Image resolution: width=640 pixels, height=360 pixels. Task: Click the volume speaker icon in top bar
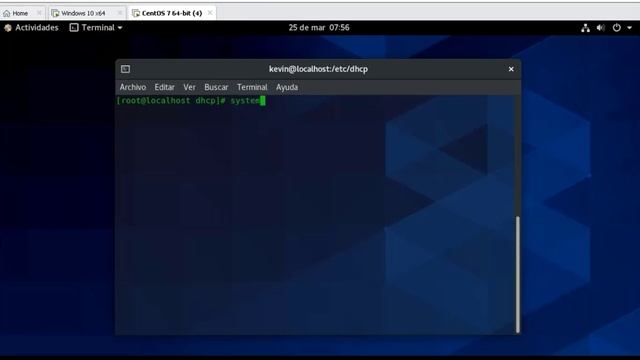pyautogui.click(x=600, y=28)
